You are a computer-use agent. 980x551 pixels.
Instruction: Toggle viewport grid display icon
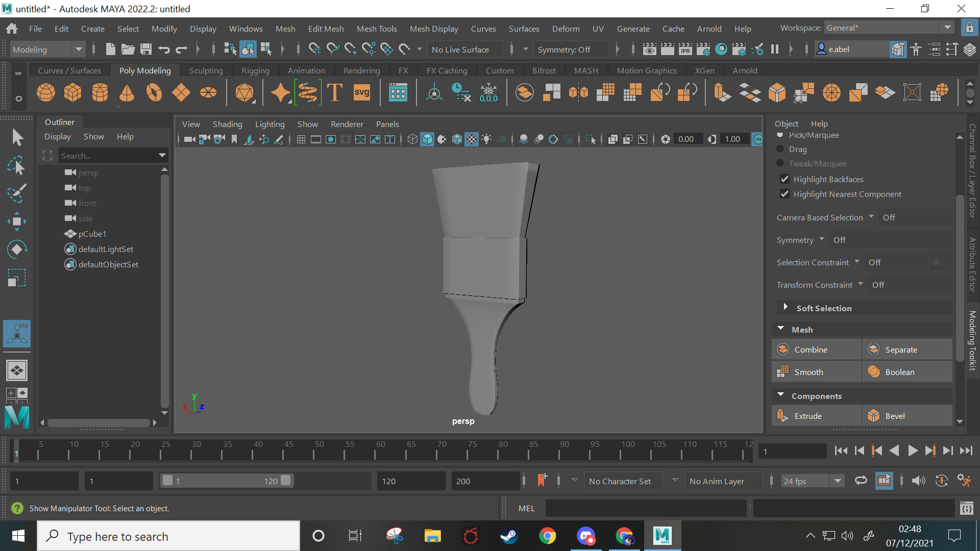[x=301, y=139]
